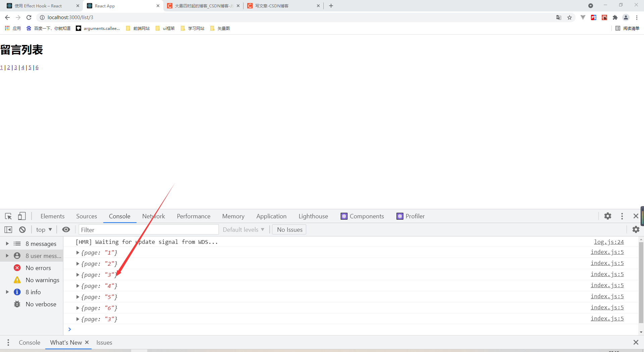Open the Default levels dropdown
644x352 pixels.
tap(244, 230)
